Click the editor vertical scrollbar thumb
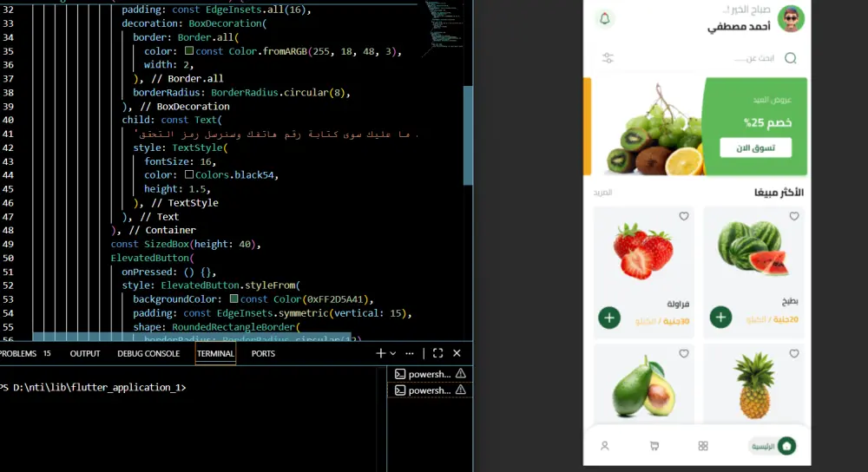868x472 pixels. pos(468,135)
